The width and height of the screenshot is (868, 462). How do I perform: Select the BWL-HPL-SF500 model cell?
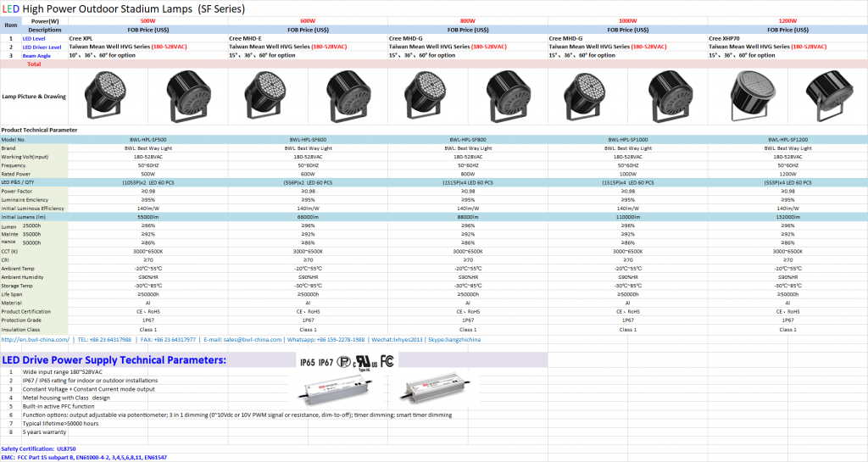pos(147,140)
